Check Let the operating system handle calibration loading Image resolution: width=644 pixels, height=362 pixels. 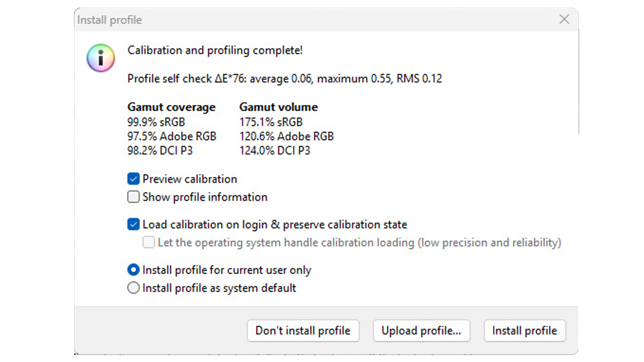tap(149, 242)
